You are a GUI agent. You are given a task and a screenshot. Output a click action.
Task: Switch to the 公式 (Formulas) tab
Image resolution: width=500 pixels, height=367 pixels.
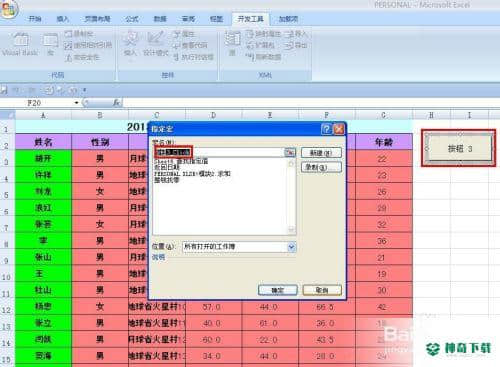tap(132, 19)
